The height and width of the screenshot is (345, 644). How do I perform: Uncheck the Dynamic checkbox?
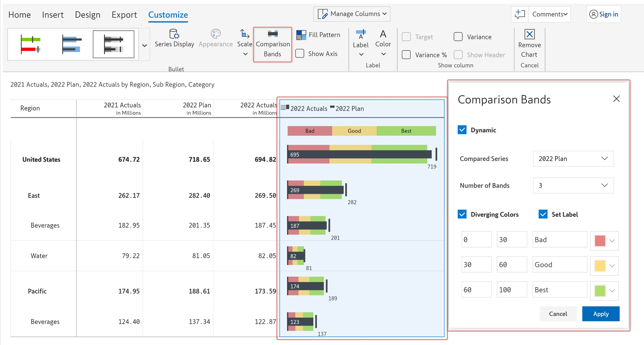[x=462, y=130]
